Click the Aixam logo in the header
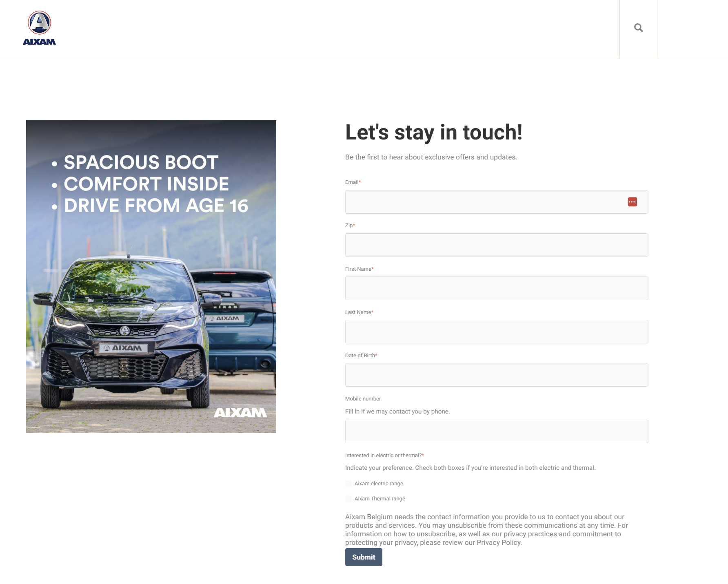Image resolution: width=728 pixels, height=584 pixels. pyautogui.click(x=39, y=28)
